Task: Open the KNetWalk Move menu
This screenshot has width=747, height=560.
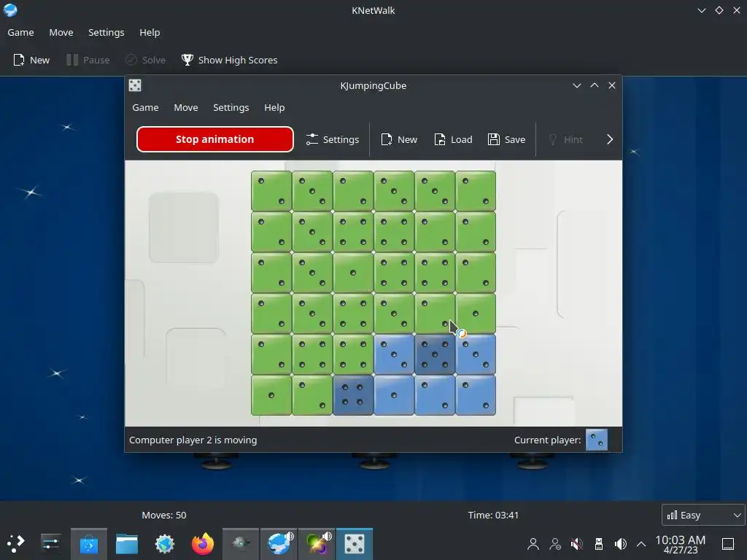Action: click(x=61, y=32)
